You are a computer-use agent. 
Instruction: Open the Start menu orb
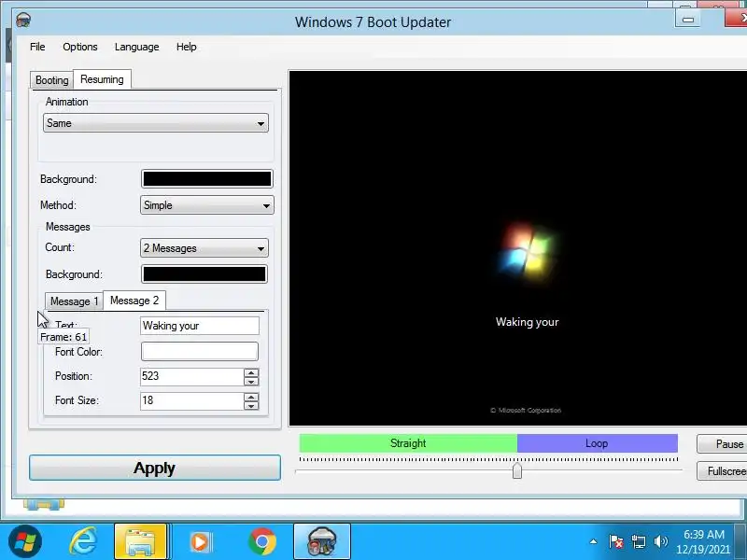(x=25, y=541)
